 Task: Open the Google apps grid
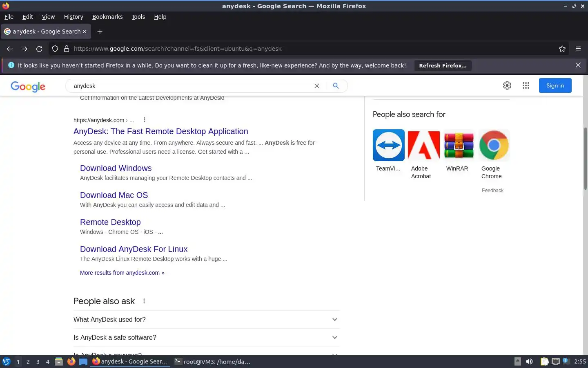click(x=526, y=85)
